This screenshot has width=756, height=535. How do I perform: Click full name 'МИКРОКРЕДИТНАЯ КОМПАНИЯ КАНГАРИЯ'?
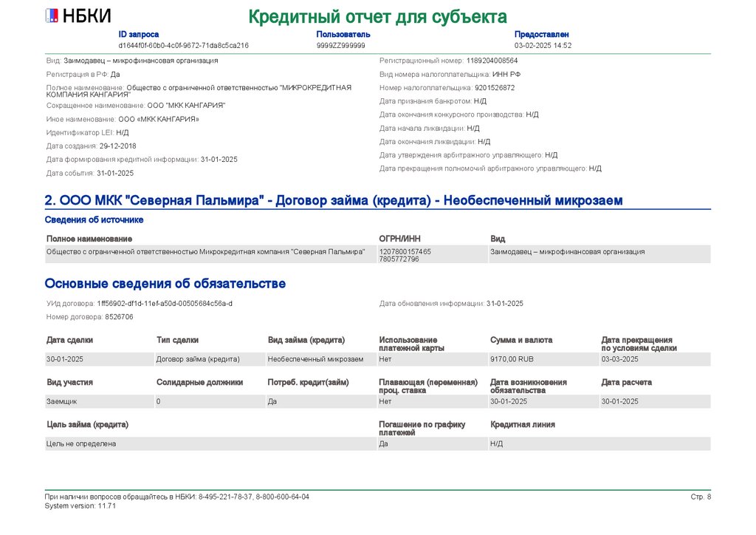click(x=199, y=91)
